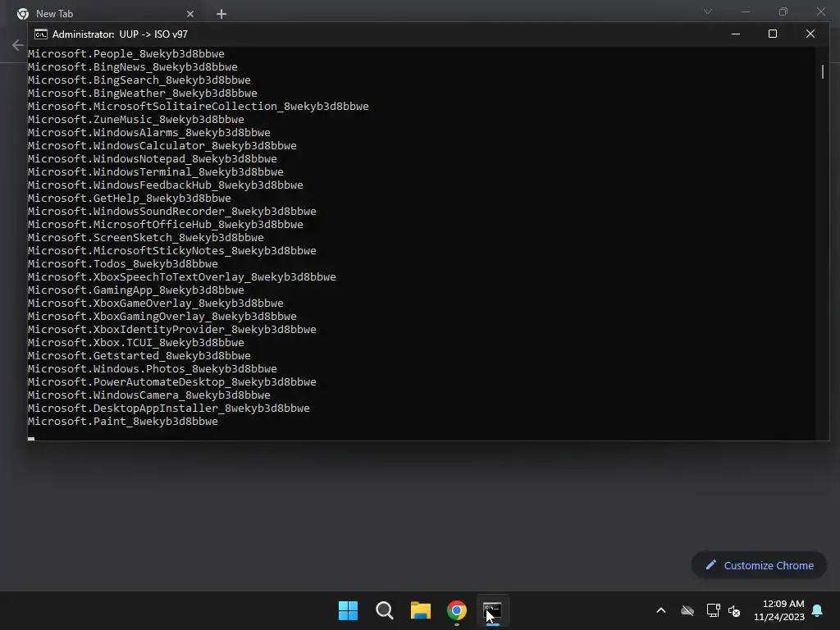Viewport: 840px width, 630px height.
Task: Click Microsoft.Getstarted line
Action: point(139,356)
